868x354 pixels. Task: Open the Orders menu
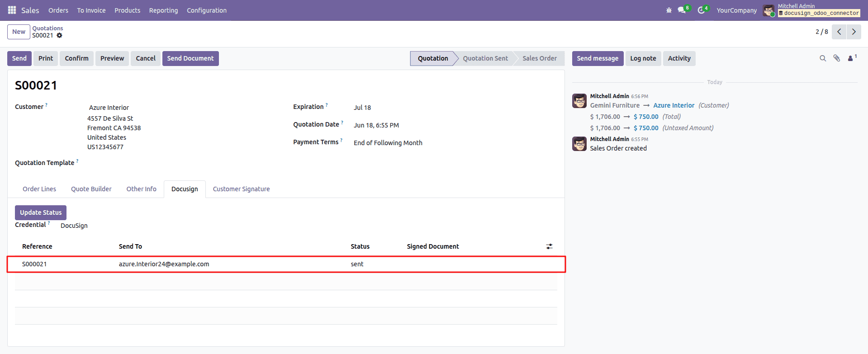[58, 10]
